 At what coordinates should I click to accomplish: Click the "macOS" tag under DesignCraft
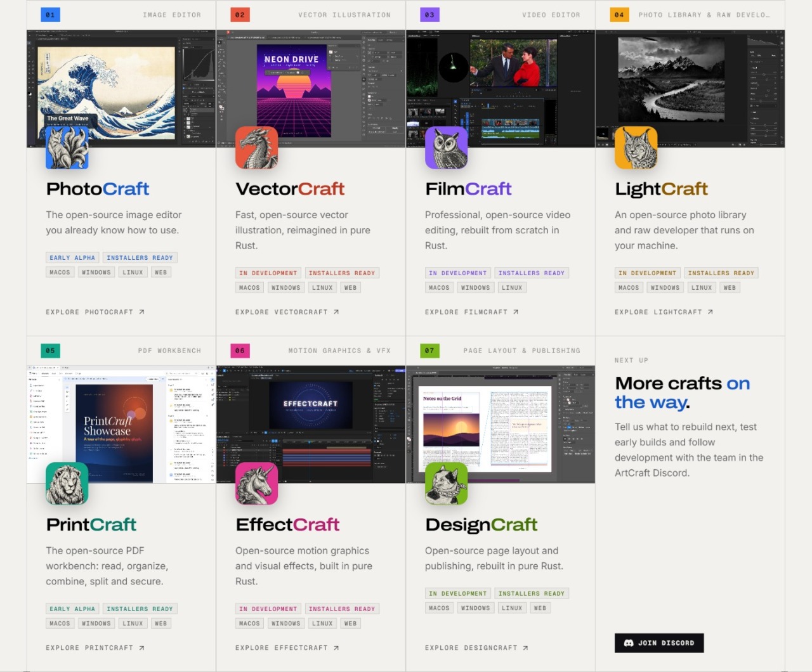click(x=439, y=609)
